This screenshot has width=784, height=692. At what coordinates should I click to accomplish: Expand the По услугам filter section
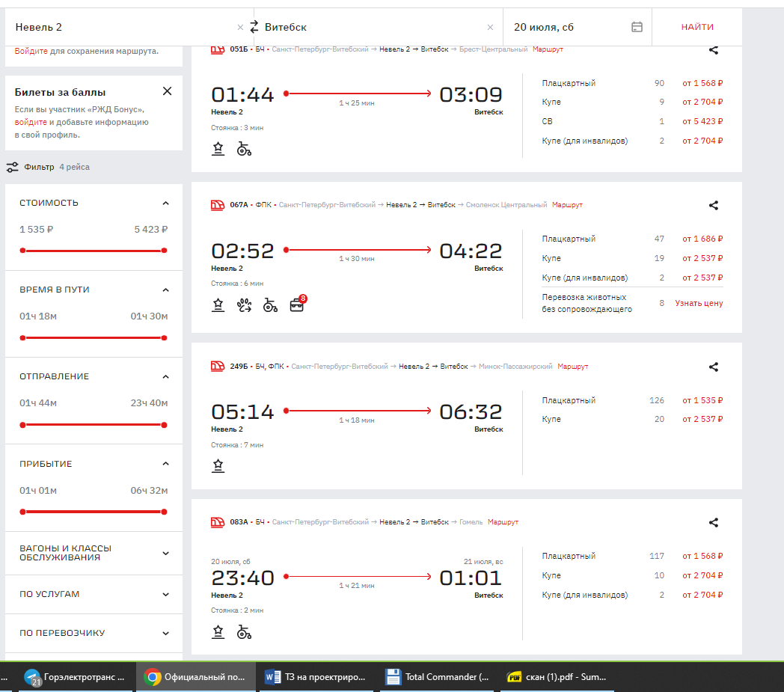[x=165, y=594]
